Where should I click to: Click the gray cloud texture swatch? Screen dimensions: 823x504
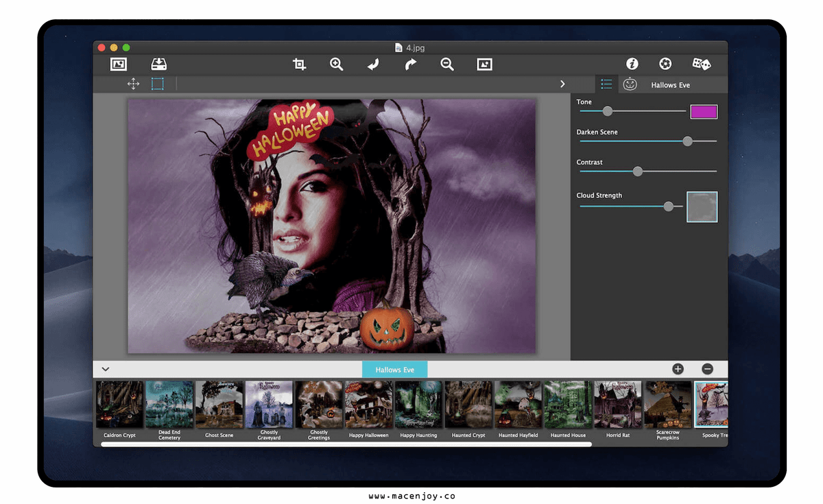click(702, 206)
